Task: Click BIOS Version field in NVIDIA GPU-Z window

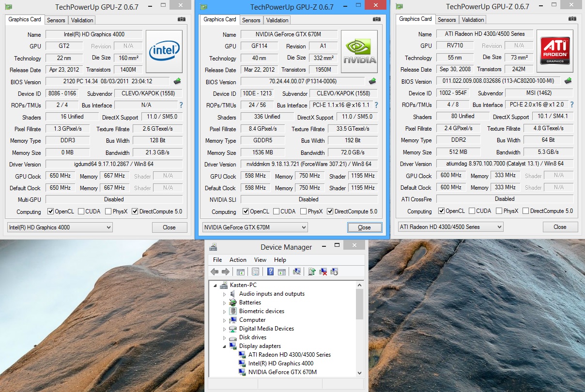Action: click(x=302, y=81)
